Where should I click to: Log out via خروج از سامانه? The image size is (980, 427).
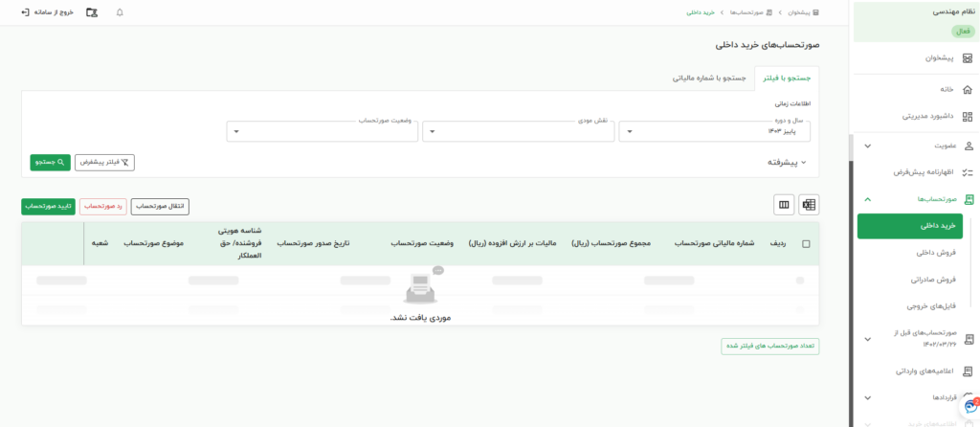tap(48, 11)
